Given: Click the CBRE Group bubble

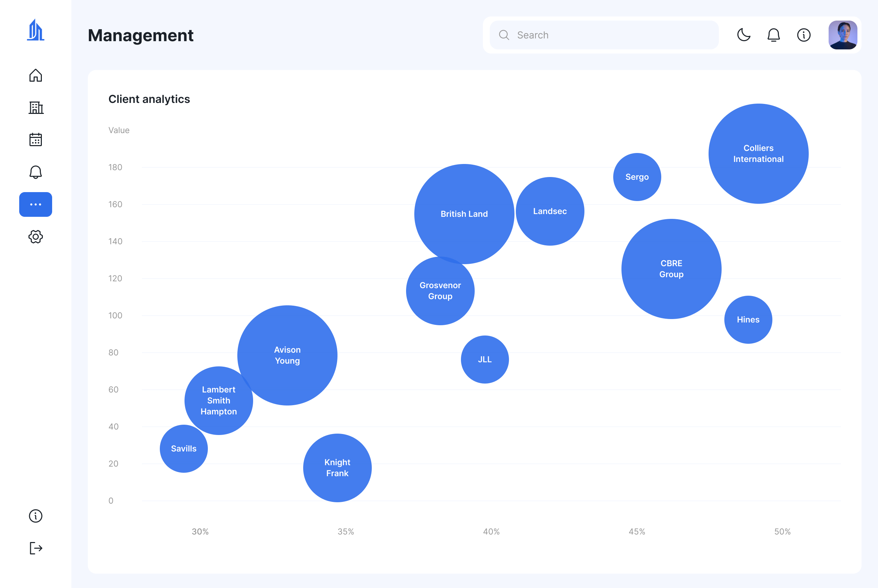Looking at the screenshot, I should 672,269.
